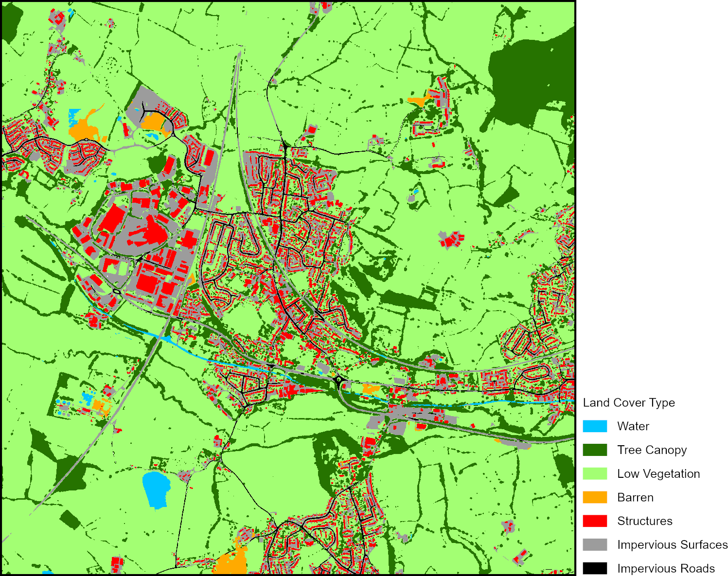The width and height of the screenshot is (728, 576).
Task: Click the 'Impervious Roads' legend label
Action: (x=666, y=568)
